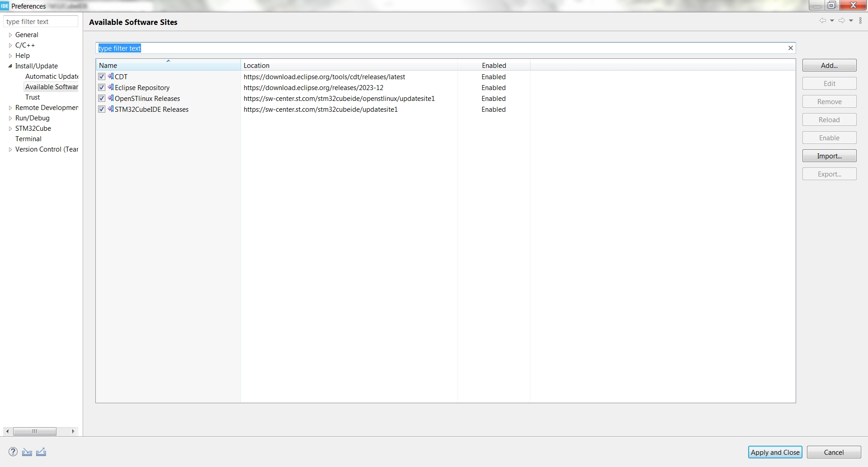The height and width of the screenshot is (467, 868).
Task: Go back using the back arrow icon
Action: pos(822,20)
